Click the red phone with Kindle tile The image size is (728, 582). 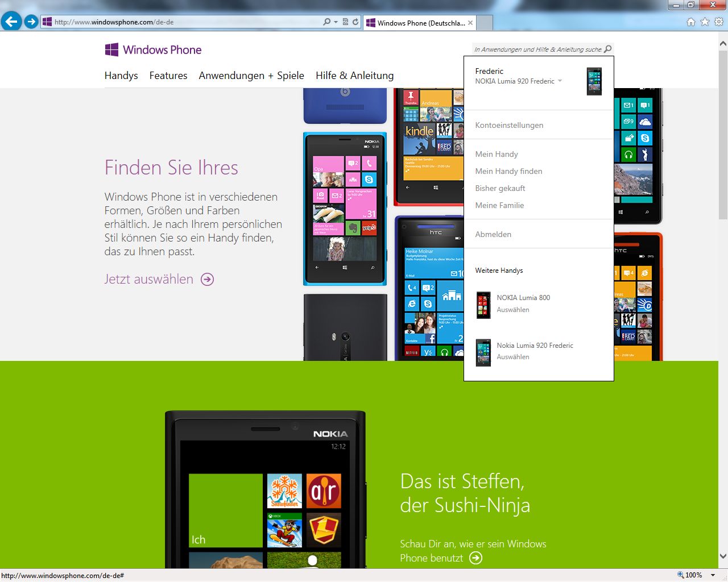[429, 147]
